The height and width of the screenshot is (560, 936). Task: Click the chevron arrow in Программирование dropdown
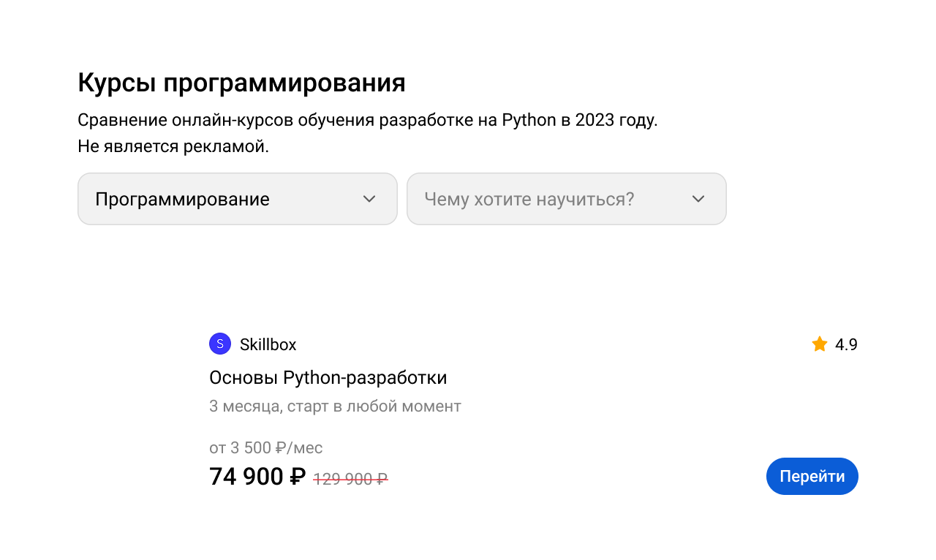pos(369,199)
